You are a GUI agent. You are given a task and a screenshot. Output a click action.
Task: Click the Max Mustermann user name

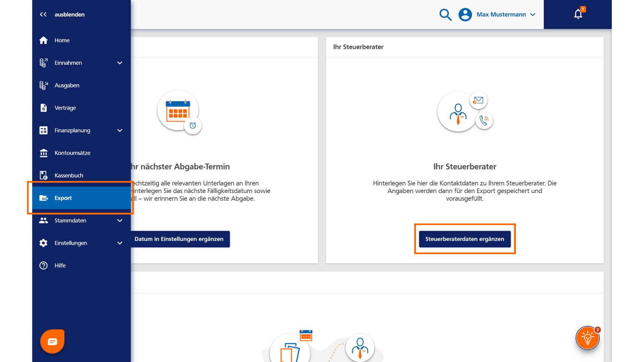click(x=501, y=15)
